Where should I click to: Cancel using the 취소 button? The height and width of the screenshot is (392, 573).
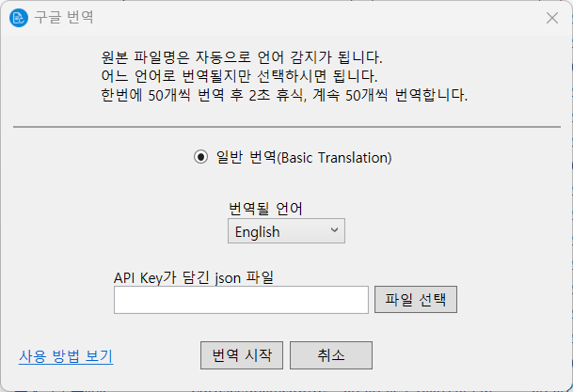point(331,355)
